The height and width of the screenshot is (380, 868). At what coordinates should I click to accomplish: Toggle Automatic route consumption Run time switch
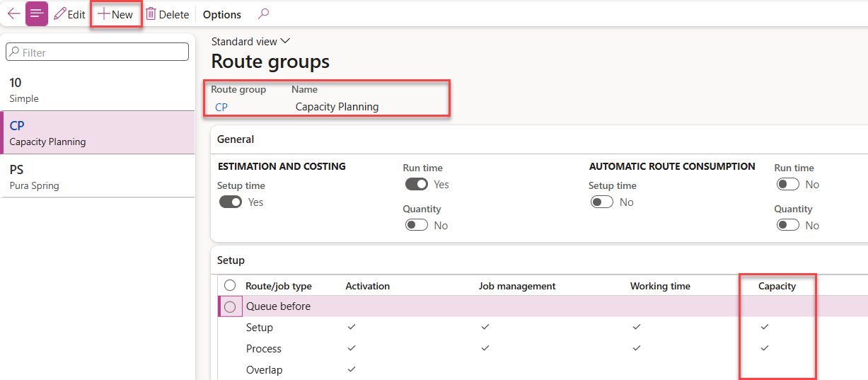click(x=787, y=184)
